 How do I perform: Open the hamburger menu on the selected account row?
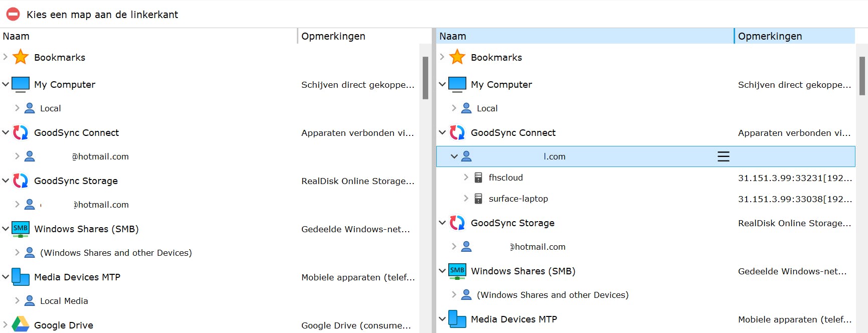click(723, 156)
